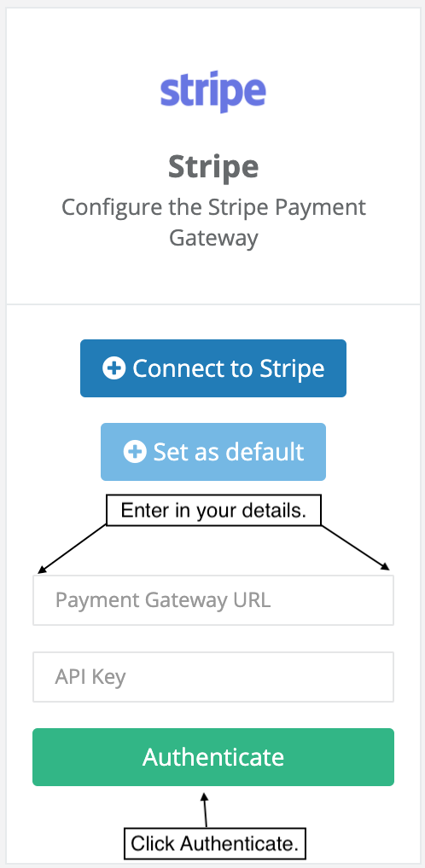Click the Connect to Stripe text label
This screenshot has width=425, height=868.
click(x=229, y=368)
